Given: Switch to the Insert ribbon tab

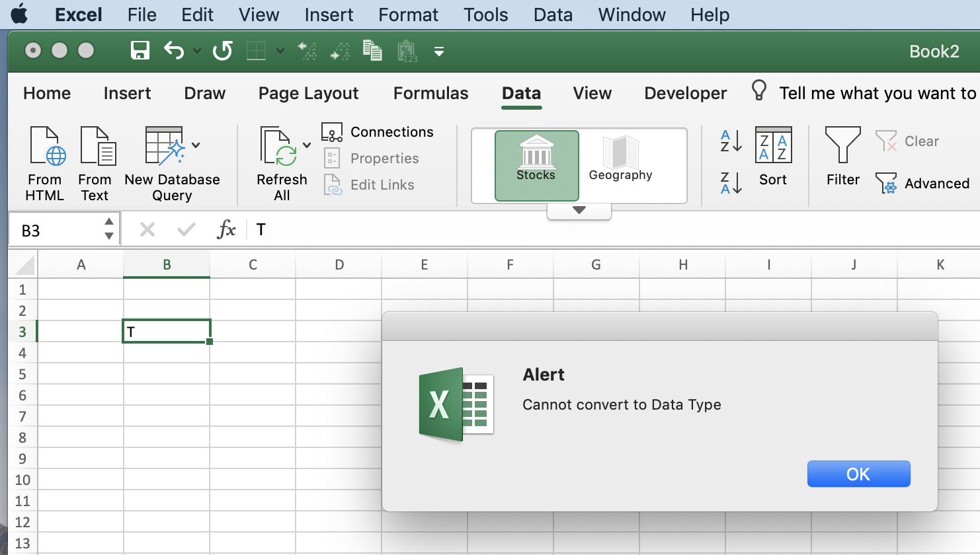Looking at the screenshot, I should coord(127,93).
